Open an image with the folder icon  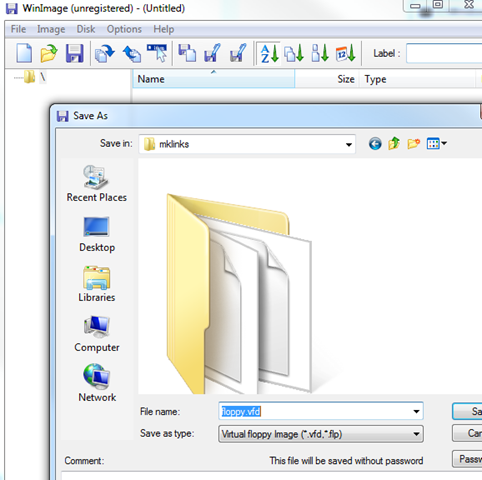[49, 53]
